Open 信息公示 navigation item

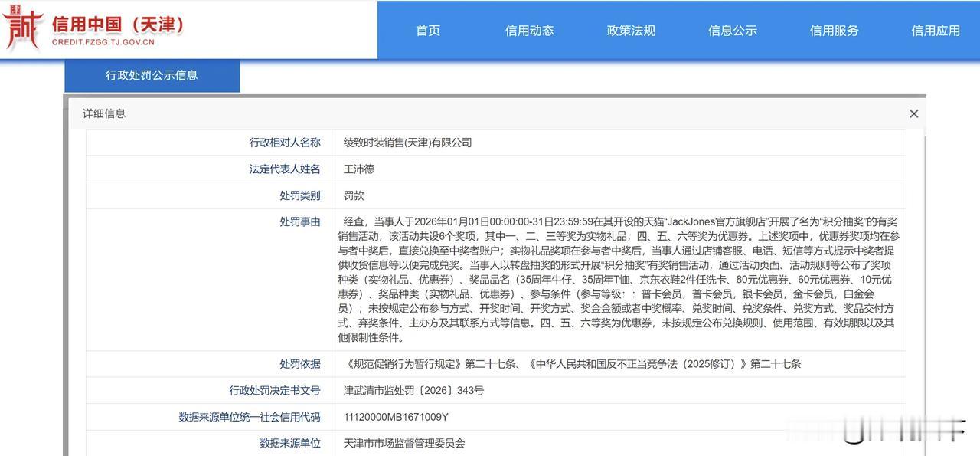coord(733,31)
